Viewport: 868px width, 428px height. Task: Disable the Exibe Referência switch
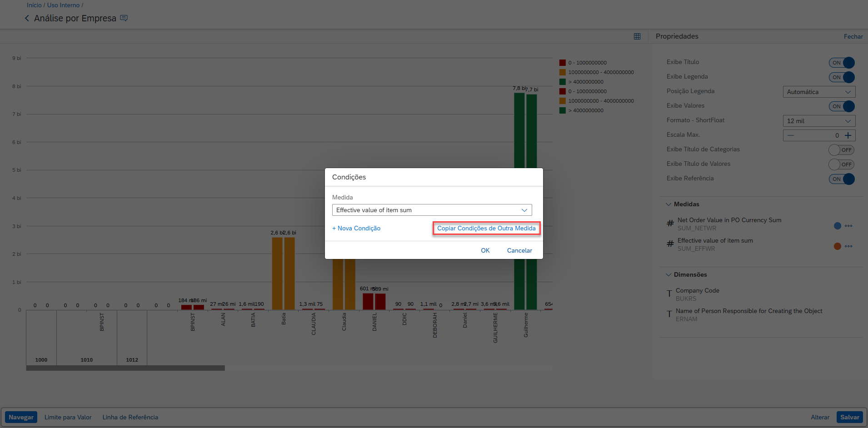(842, 179)
